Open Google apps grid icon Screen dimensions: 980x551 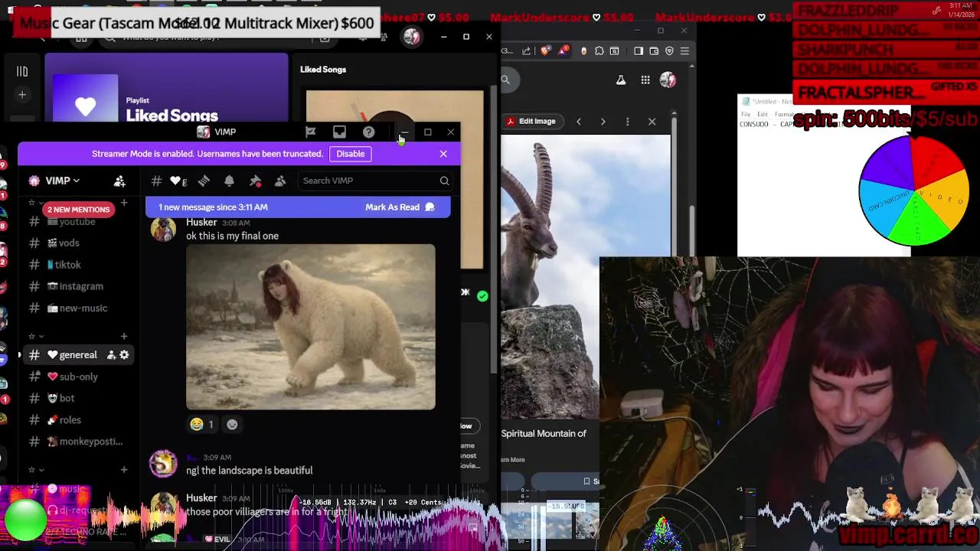point(645,80)
